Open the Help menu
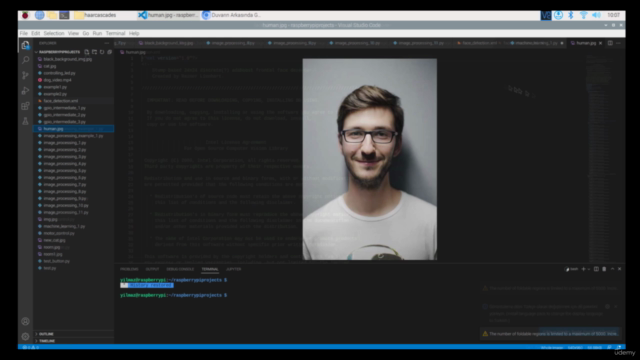Image resolution: width=640 pixels, height=360 pixels. click(x=134, y=33)
